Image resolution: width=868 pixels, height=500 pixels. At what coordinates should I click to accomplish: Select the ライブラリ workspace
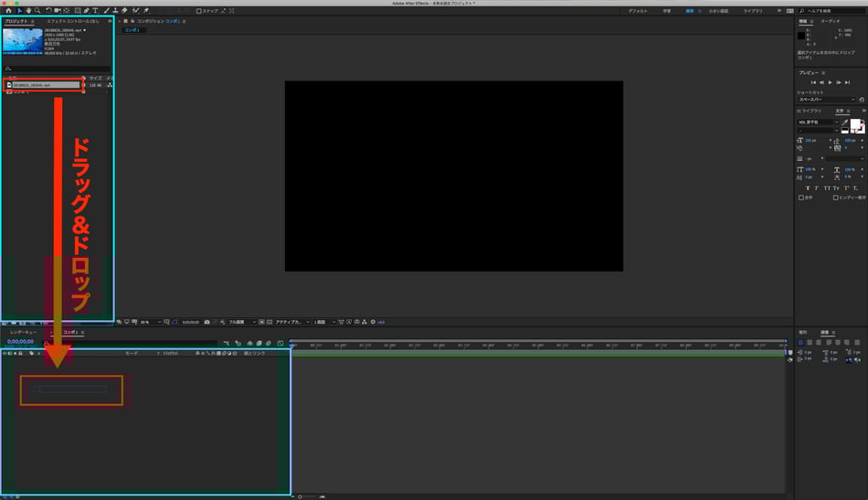click(x=752, y=11)
